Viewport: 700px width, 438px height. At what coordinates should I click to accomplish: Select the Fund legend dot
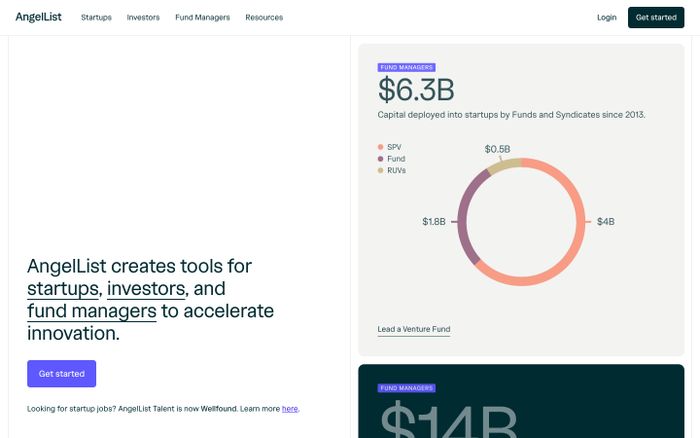tap(381, 159)
